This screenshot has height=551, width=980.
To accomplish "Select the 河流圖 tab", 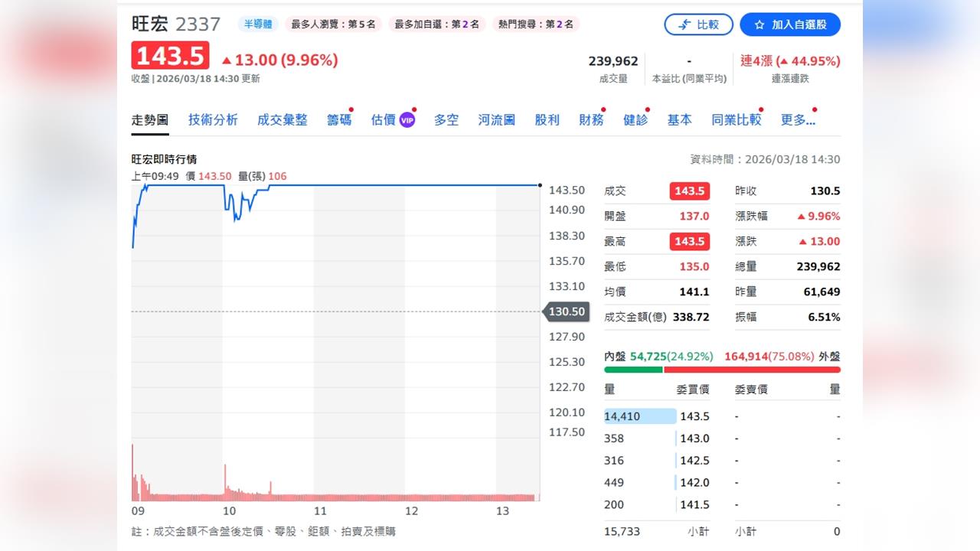I will coord(495,119).
